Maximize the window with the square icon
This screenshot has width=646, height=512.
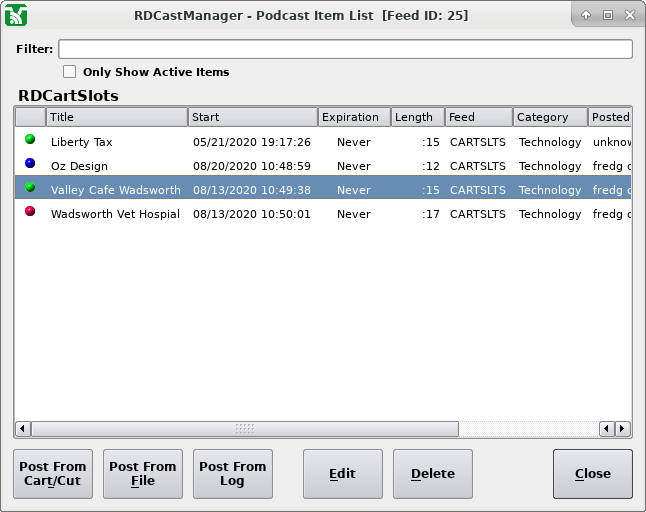(608, 15)
